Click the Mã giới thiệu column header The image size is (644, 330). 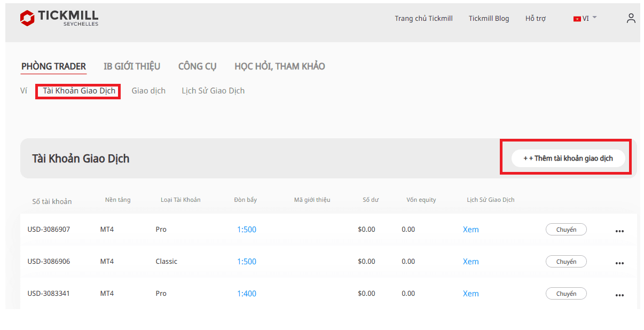point(312,200)
